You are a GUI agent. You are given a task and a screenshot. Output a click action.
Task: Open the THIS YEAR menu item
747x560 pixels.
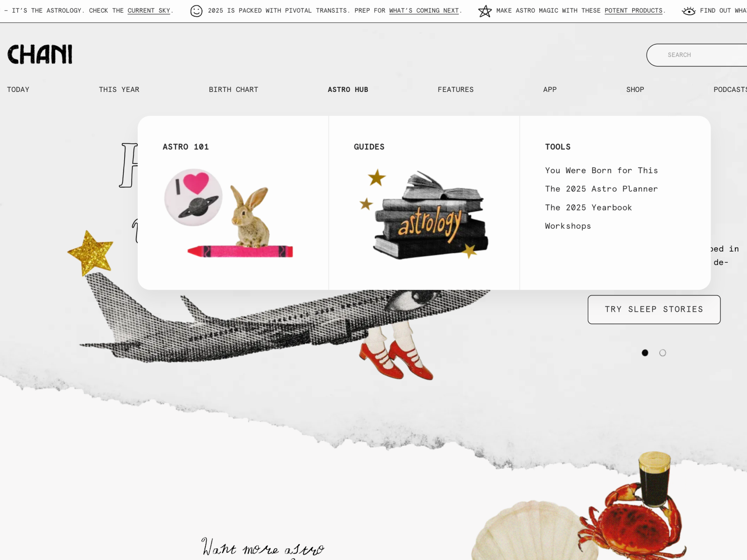119,90
